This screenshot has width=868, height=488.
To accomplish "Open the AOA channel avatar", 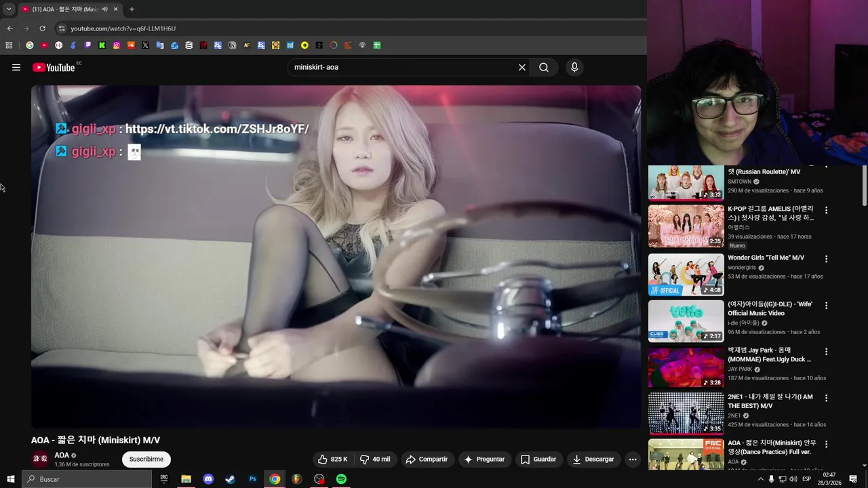I will coord(41,459).
